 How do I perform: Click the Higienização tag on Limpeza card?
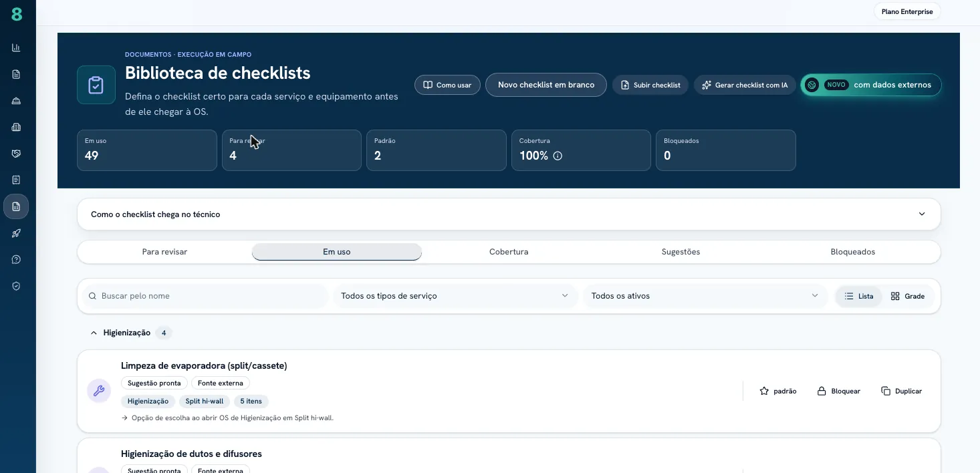pos(148,402)
